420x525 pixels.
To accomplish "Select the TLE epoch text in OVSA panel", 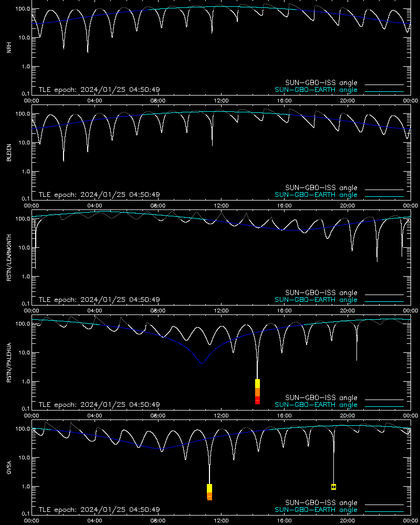I will (x=99, y=510).
